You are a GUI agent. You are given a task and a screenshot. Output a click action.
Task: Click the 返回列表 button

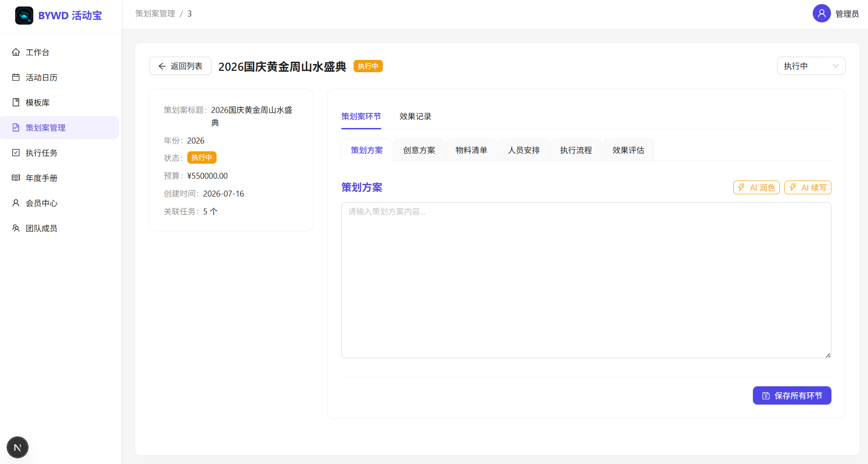click(180, 66)
